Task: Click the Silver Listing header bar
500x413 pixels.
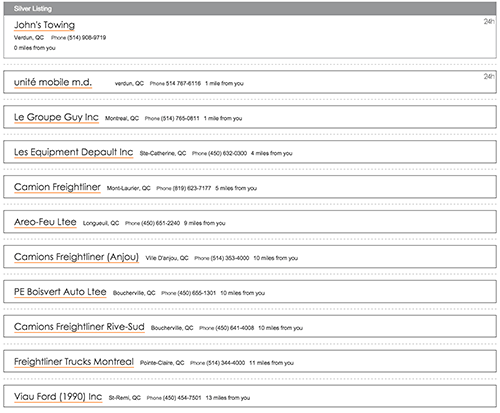Action: [x=250, y=9]
